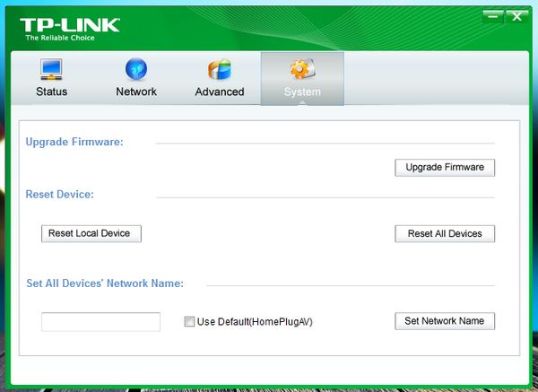Go to the Advanced tab label
Screen dimensions: 538x392
(220, 91)
